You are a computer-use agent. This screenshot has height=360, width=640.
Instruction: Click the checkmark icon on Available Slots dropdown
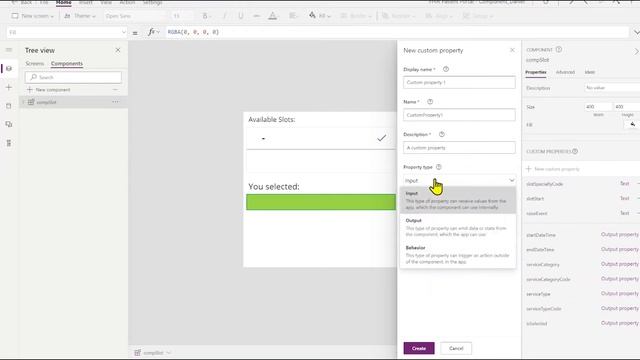coord(381,138)
